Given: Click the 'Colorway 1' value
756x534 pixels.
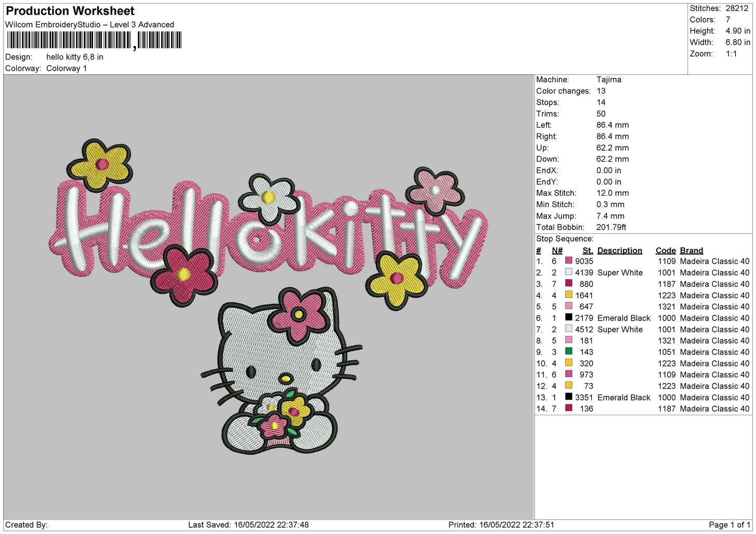Looking at the screenshot, I should [x=66, y=69].
